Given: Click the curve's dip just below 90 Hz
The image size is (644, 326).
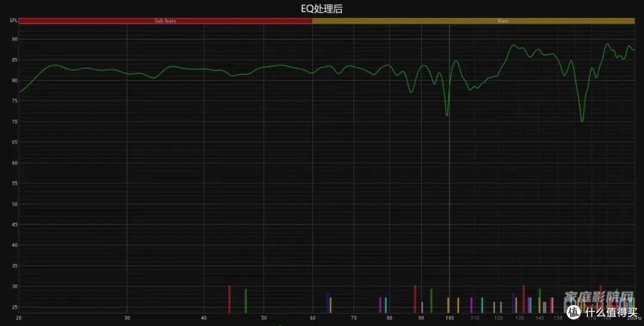Looking at the screenshot, I should (x=411, y=92).
